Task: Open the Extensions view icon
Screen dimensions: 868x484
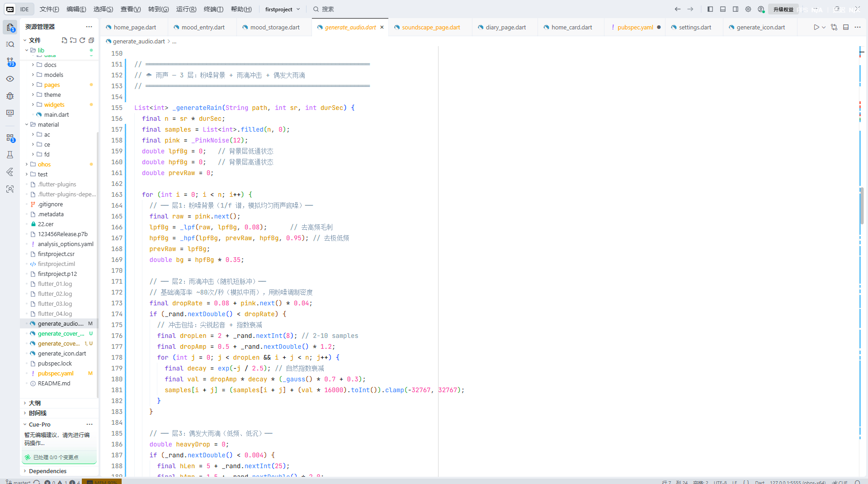Action: 10,138
